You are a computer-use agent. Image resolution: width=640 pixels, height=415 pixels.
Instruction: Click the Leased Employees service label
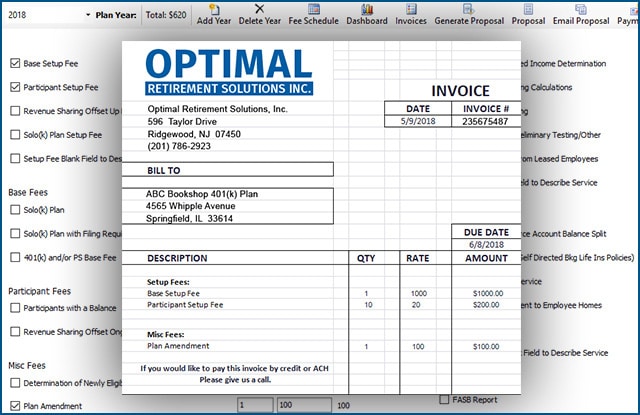pos(560,159)
